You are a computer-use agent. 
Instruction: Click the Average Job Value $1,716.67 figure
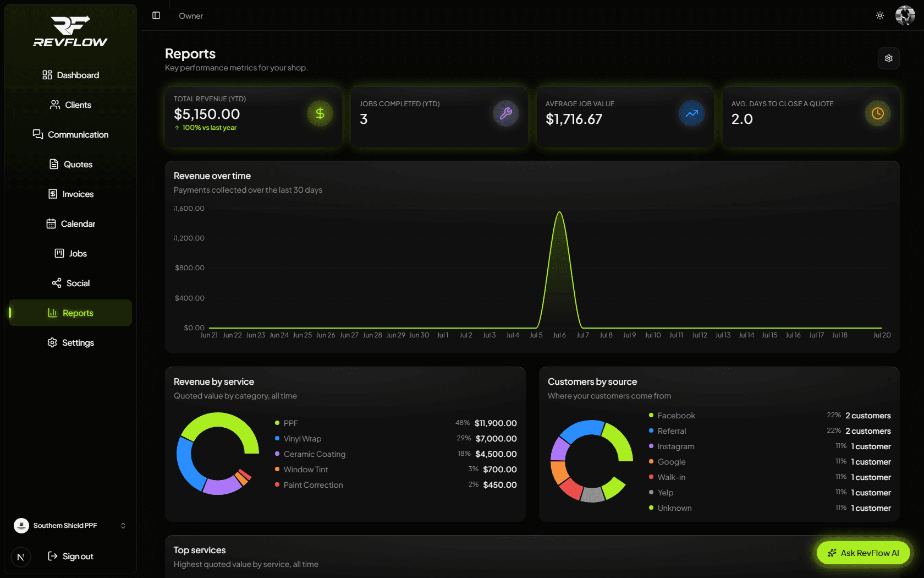pos(574,119)
